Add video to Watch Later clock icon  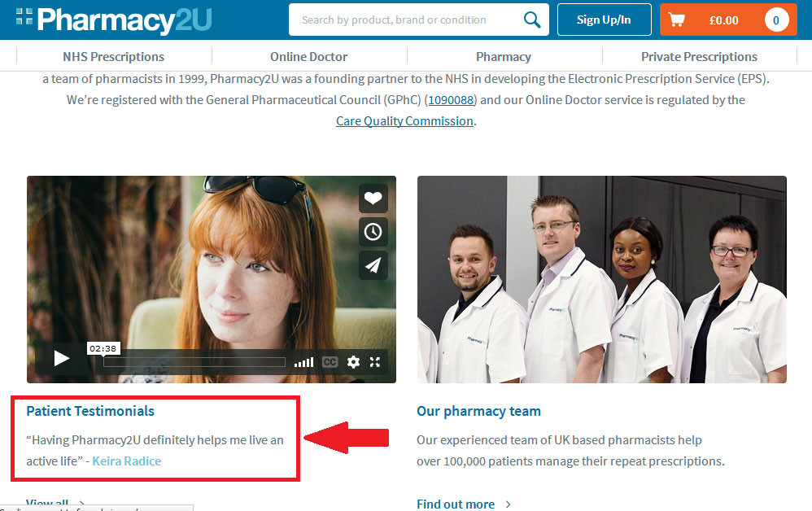(x=373, y=231)
